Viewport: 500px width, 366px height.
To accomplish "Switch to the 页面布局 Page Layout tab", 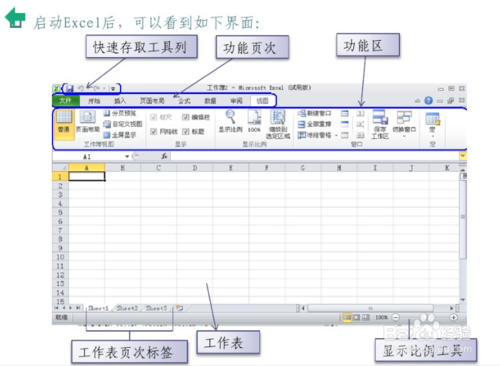I will (x=152, y=101).
